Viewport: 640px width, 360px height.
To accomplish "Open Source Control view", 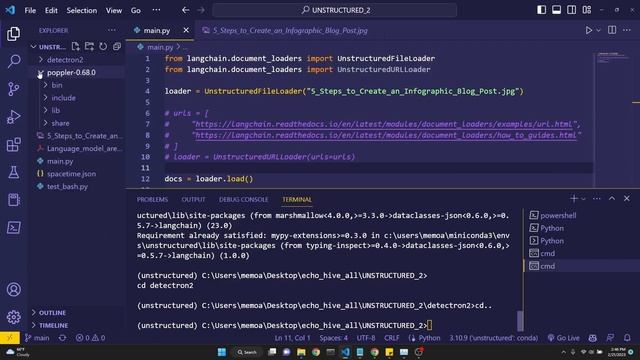I will 13,89.
